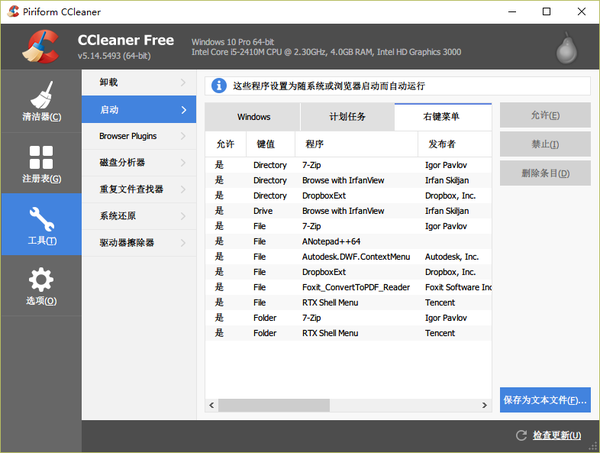Select the 工具 Tools wrench icon
Image resolution: width=600 pixels, height=453 pixels.
click(x=41, y=219)
